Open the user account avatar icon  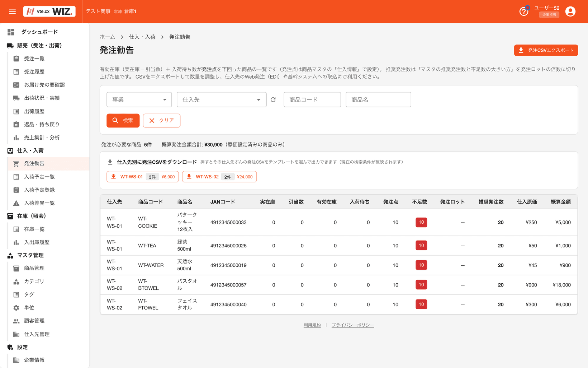pos(570,11)
